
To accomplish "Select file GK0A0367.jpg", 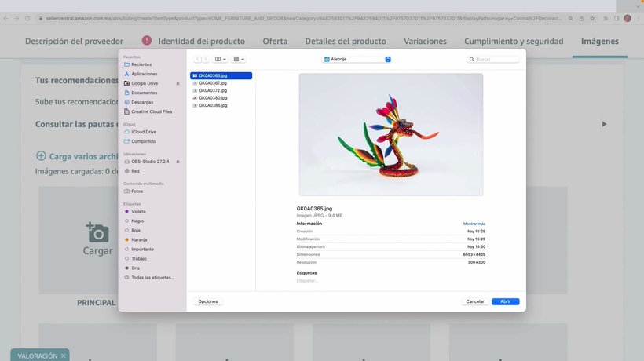I will 221,83.
